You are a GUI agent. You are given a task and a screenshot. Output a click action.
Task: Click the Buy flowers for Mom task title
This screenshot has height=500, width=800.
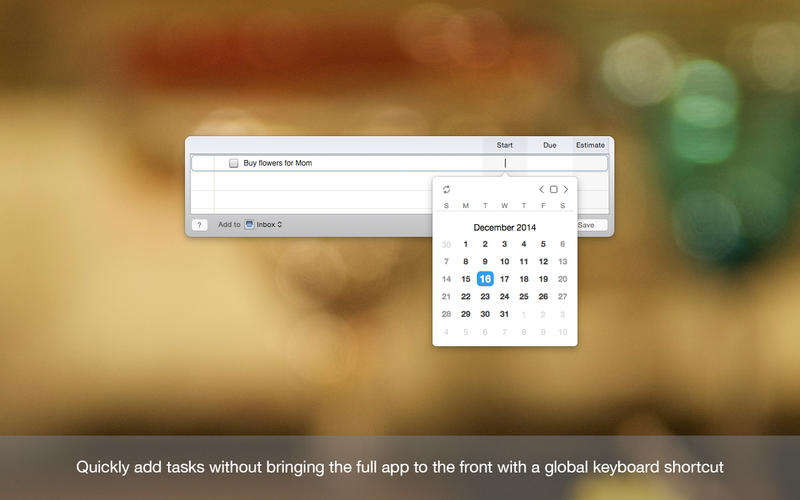(278, 163)
